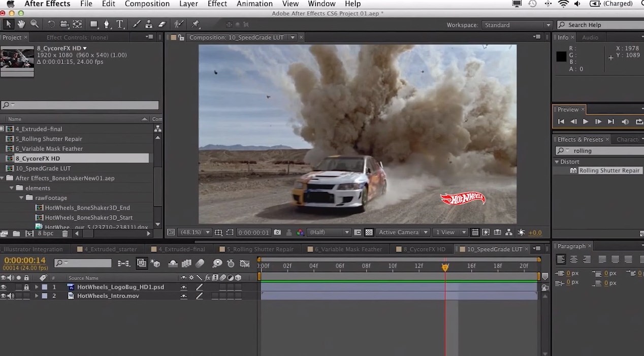Take a snapshot of the composition view
The width and height of the screenshot is (644, 356).
click(x=277, y=232)
